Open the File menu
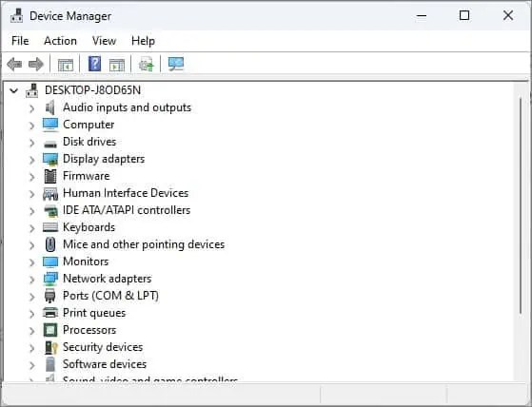 tap(20, 41)
